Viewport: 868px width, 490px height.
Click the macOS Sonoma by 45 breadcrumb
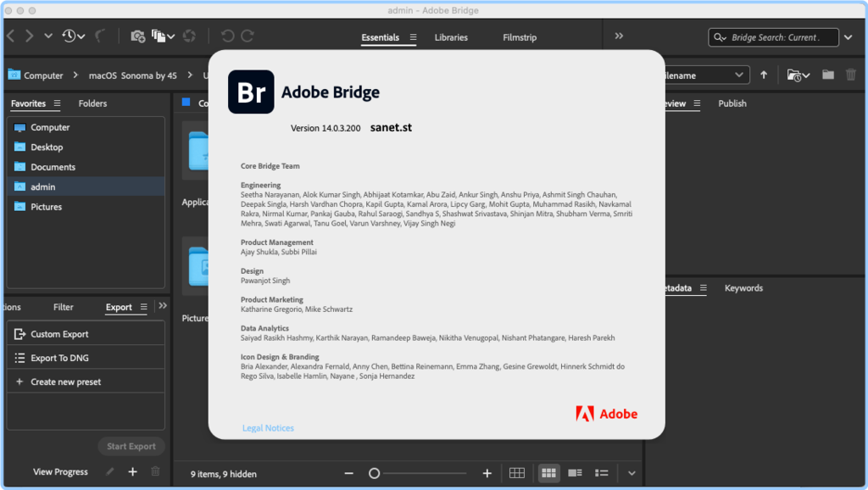(x=133, y=75)
